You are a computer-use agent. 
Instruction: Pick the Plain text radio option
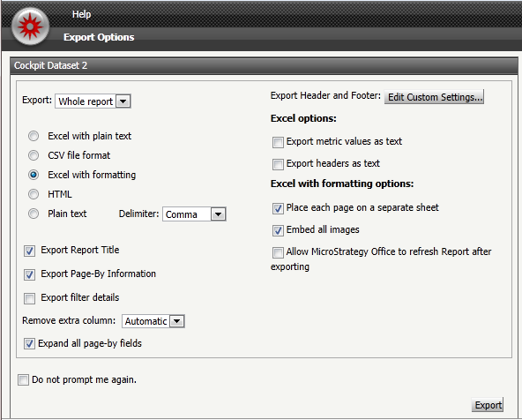tap(34, 214)
